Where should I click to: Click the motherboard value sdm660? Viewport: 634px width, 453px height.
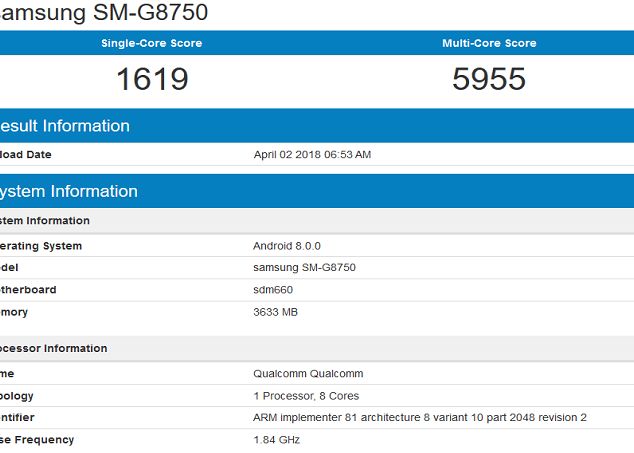click(273, 290)
